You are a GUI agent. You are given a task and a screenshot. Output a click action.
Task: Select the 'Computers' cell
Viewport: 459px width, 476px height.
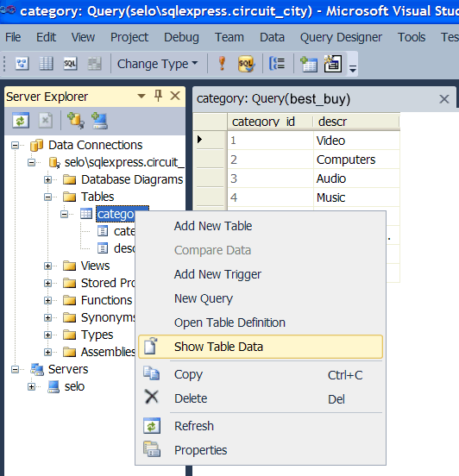tap(356, 160)
